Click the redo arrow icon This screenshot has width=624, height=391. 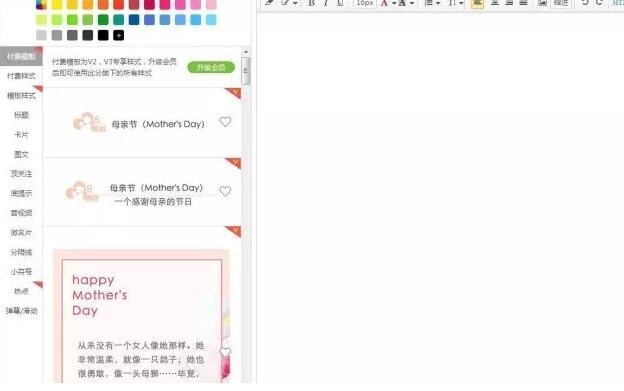click(x=599, y=3)
